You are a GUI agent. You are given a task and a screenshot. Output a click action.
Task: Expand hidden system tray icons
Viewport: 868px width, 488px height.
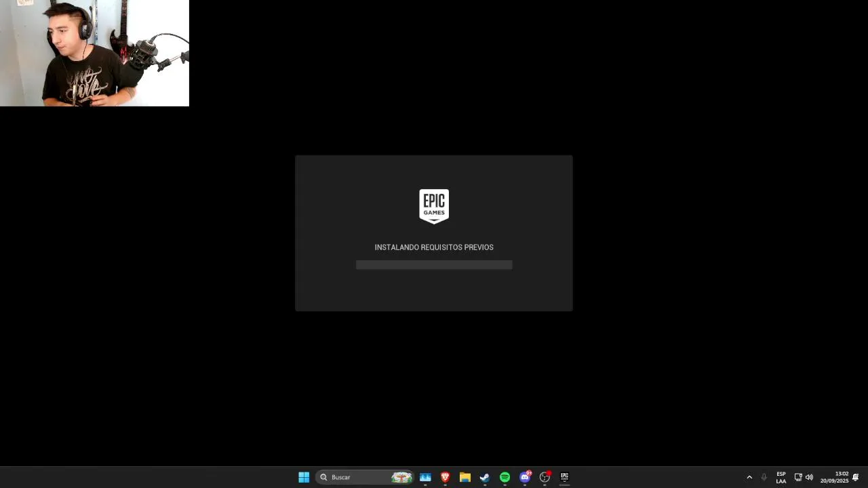coord(749,477)
